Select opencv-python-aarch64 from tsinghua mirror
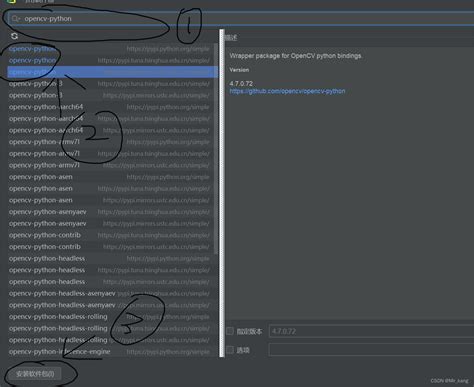The height and width of the screenshot is (387, 474). click(x=112, y=119)
